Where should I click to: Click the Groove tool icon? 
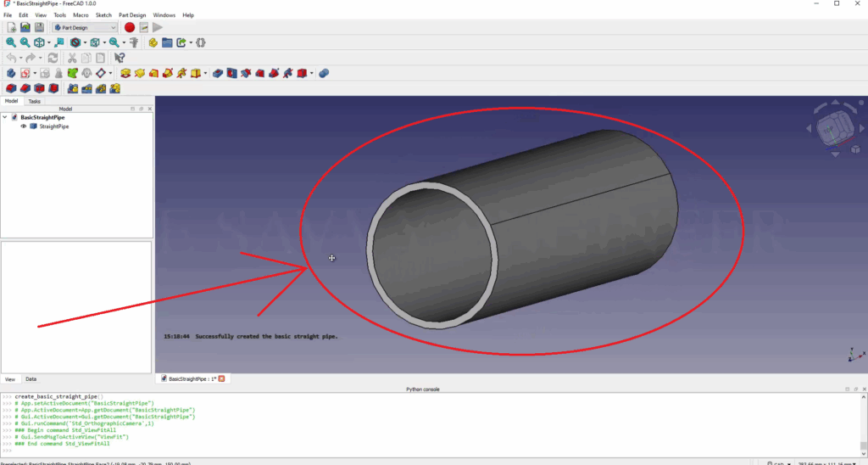tap(246, 73)
